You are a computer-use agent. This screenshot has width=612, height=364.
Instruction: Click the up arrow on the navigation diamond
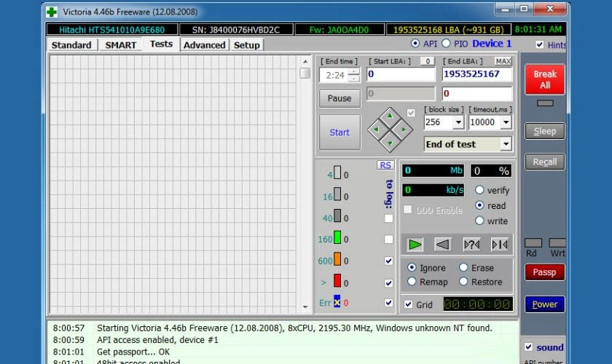(390, 116)
